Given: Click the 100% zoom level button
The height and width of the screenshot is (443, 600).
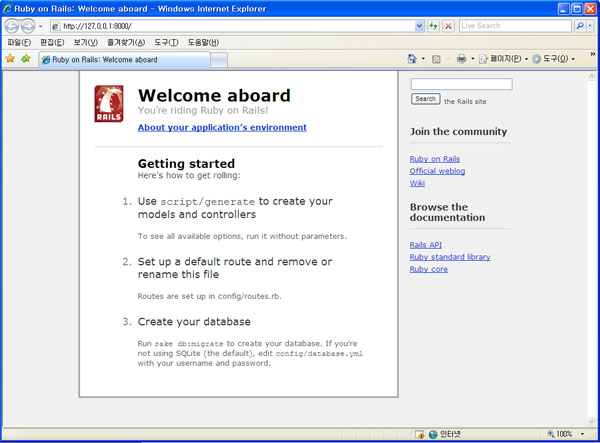Looking at the screenshot, I should (x=560, y=434).
